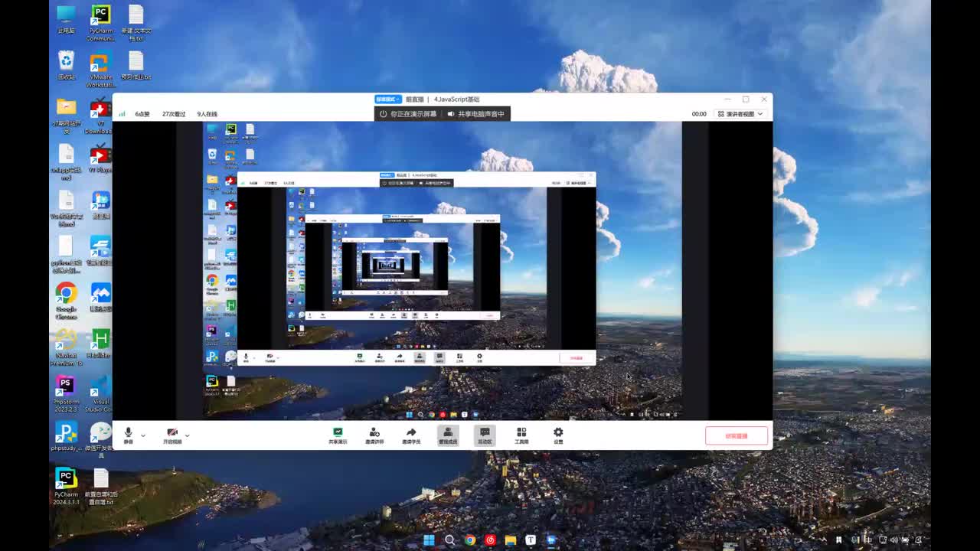Select the PyCharm 2024.3.1.1 desktop icon
This screenshot has width=980, height=551.
point(67,486)
